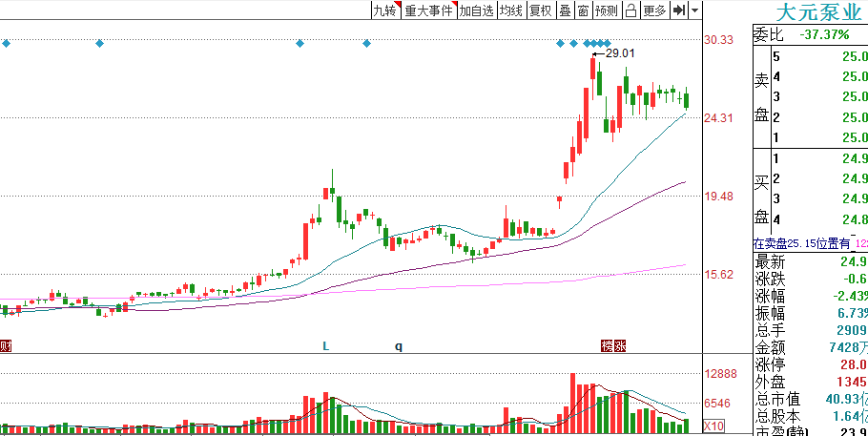Click the 市盈(静) P/E ratio row
Viewport: 868px width, 436px height.
(x=811, y=430)
